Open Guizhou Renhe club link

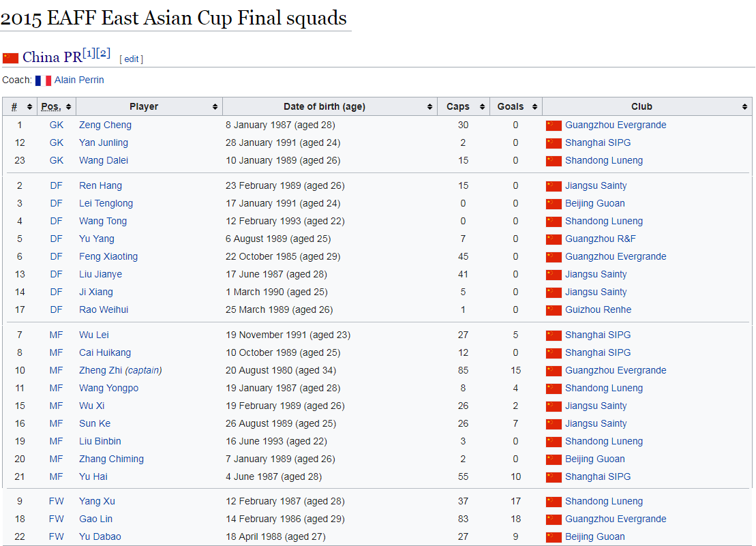(x=599, y=309)
